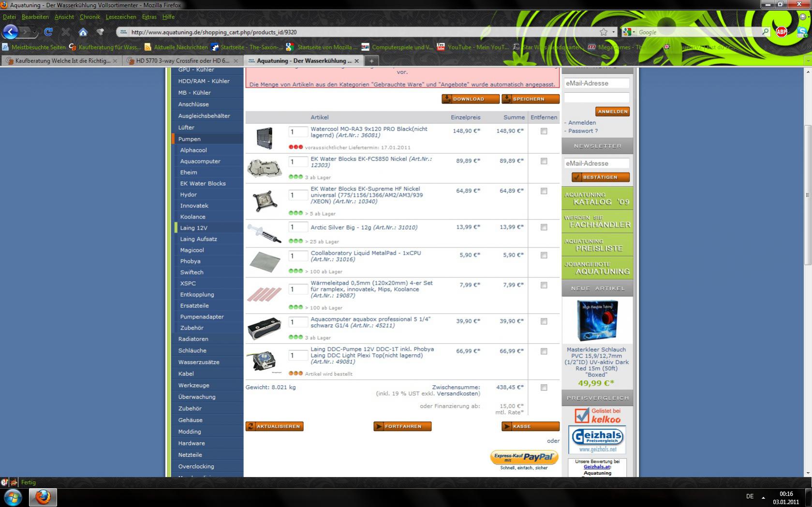The image size is (812, 507).
Task: Tick remove checkbox for Watercool MO-RA3
Action: [544, 131]
